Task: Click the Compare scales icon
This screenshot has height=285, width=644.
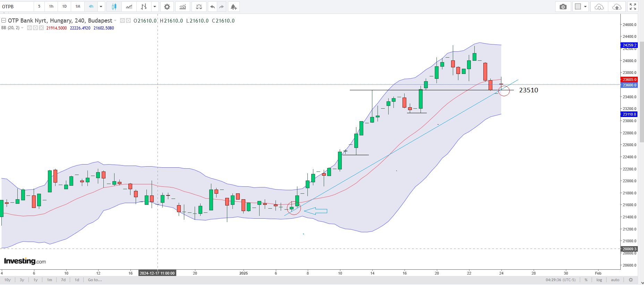Action: coord(199,7)
